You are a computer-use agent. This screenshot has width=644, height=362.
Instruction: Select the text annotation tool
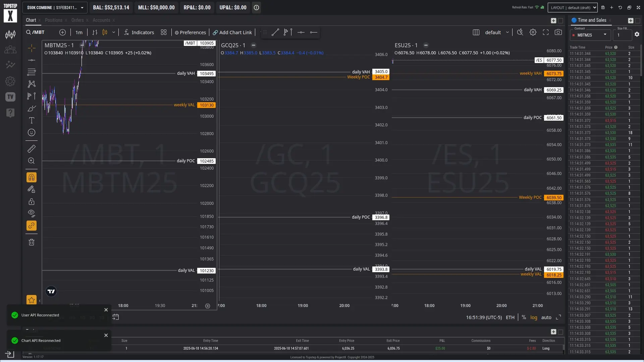32,120
